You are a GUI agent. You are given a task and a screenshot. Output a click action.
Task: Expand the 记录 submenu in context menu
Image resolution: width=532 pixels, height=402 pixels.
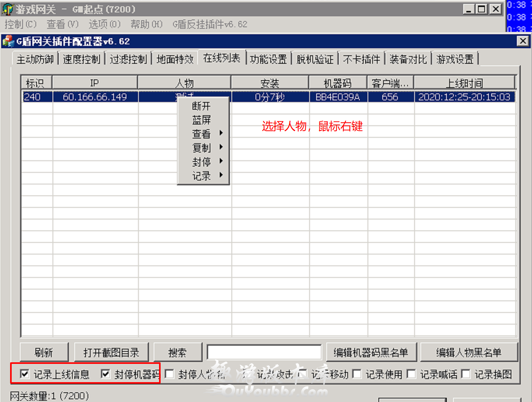coord(203,176)
